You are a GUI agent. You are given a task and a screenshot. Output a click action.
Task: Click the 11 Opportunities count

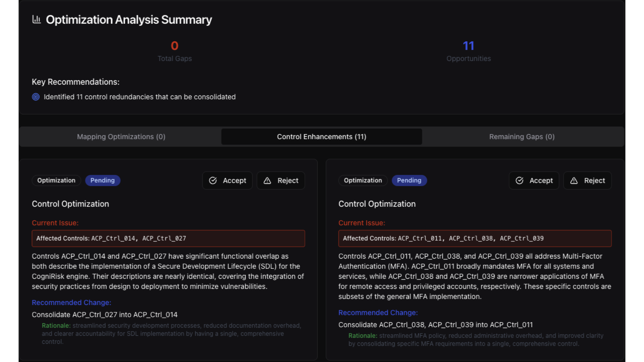[468, 46]
